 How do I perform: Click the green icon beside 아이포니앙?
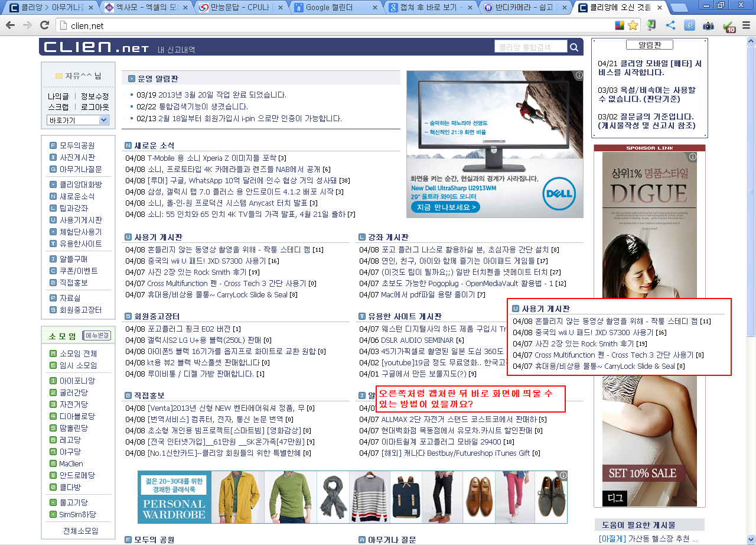pyautogui.click(x=53, y=381)
